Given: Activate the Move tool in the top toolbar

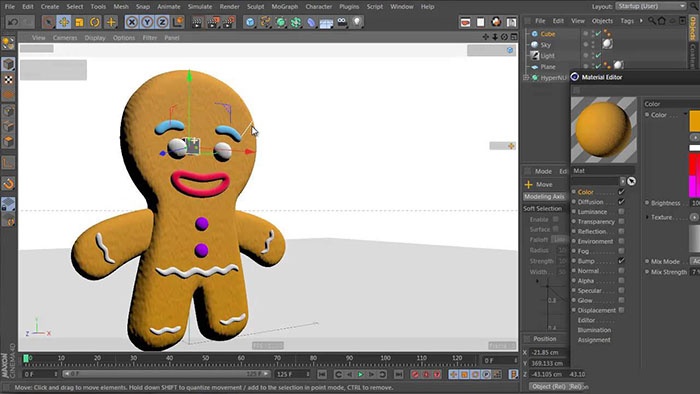Looking at the screenshot, I should (64, 21).
